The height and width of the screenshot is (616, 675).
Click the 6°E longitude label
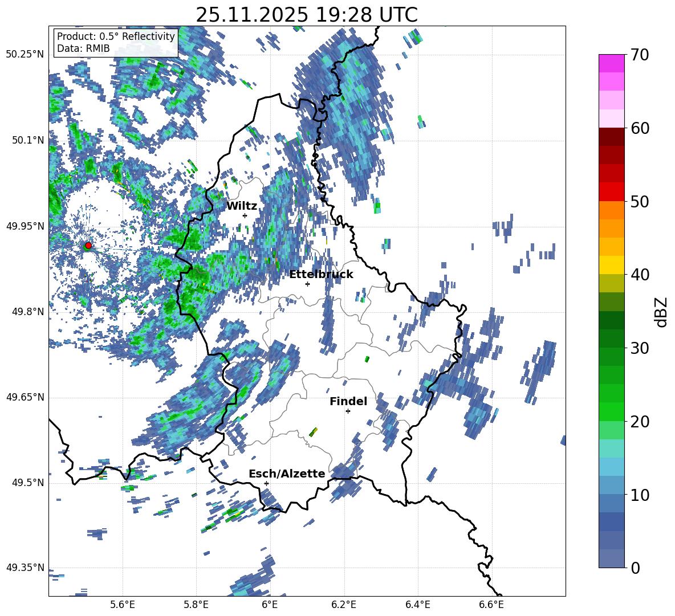pos(270,605)
